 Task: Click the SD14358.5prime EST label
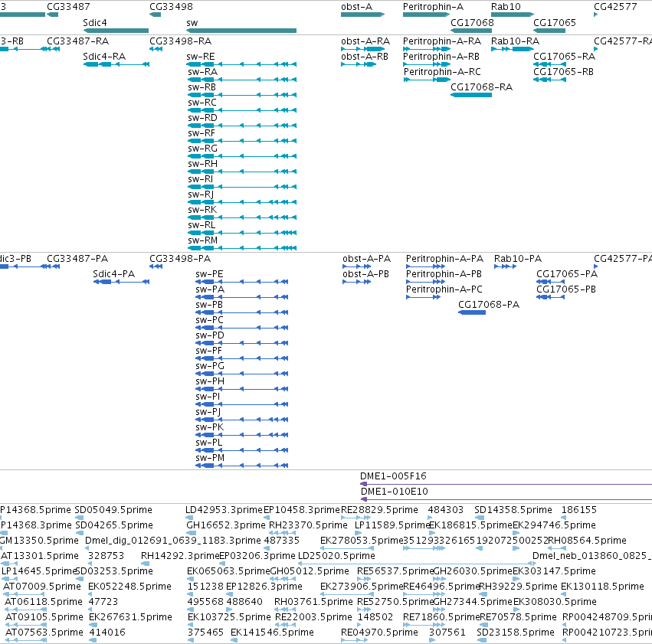(x=513, y=510)
